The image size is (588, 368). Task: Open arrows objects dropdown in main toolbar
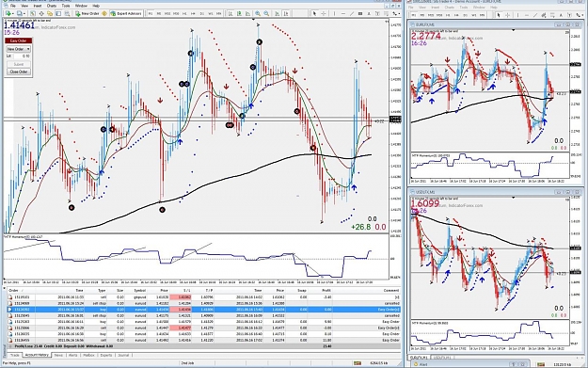396,13
